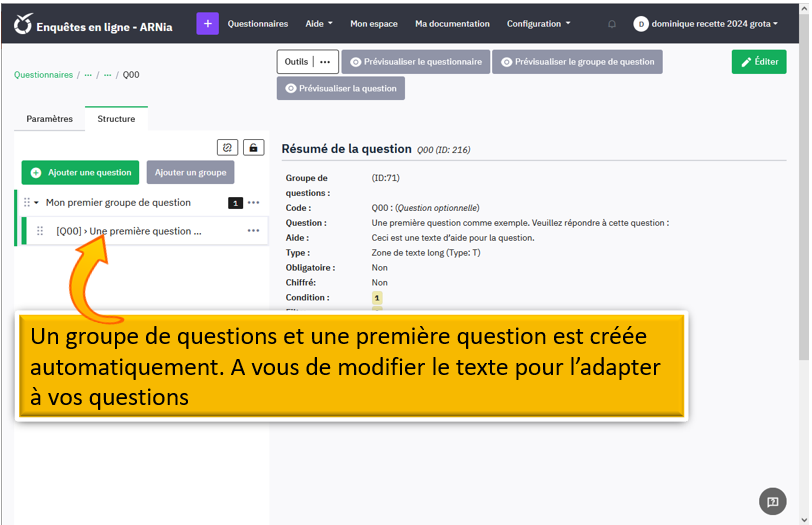
Task: Open the notifications bell icon
Action: click(612, 24)
